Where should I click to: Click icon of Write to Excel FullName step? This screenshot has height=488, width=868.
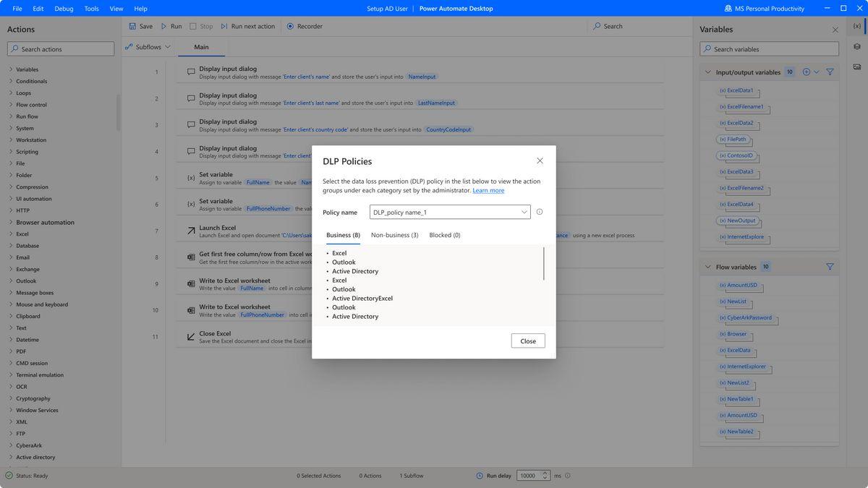pos(191,283)
